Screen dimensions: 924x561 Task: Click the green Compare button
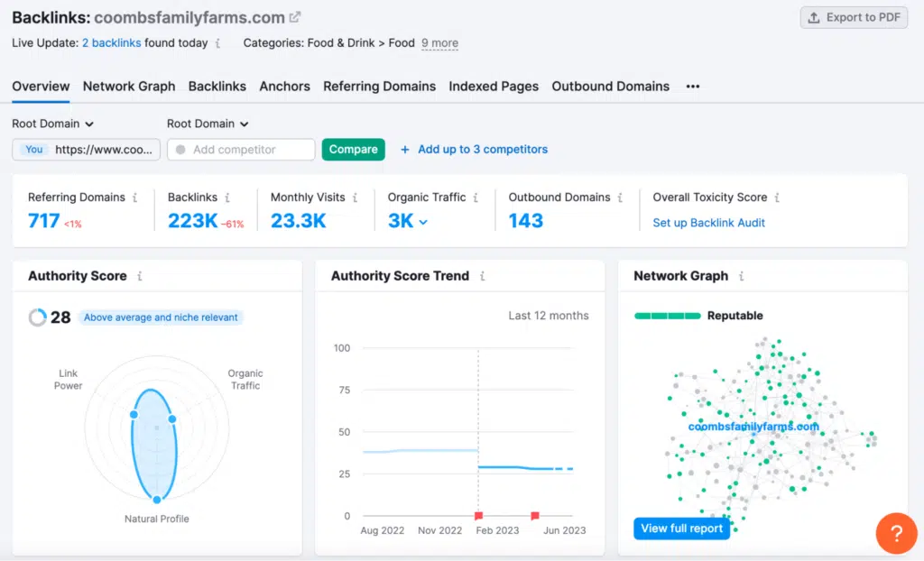pyautogui.click(x=353, y=149)
